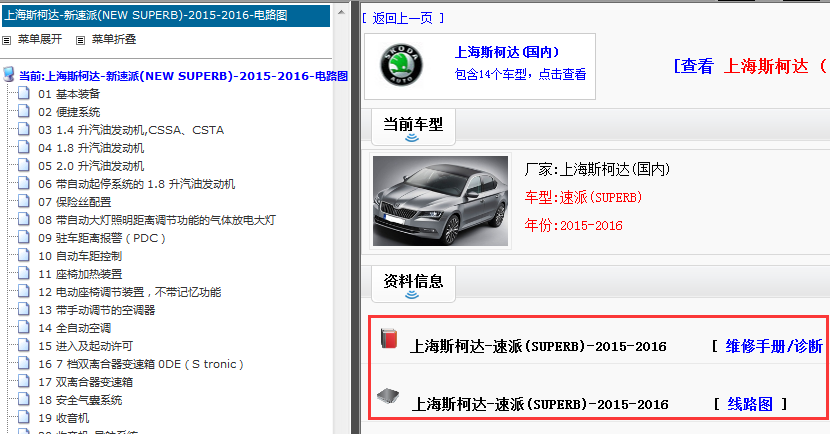Click the page icon next to 02 便捷系统

pyautogui.click(x=23, y=112)
